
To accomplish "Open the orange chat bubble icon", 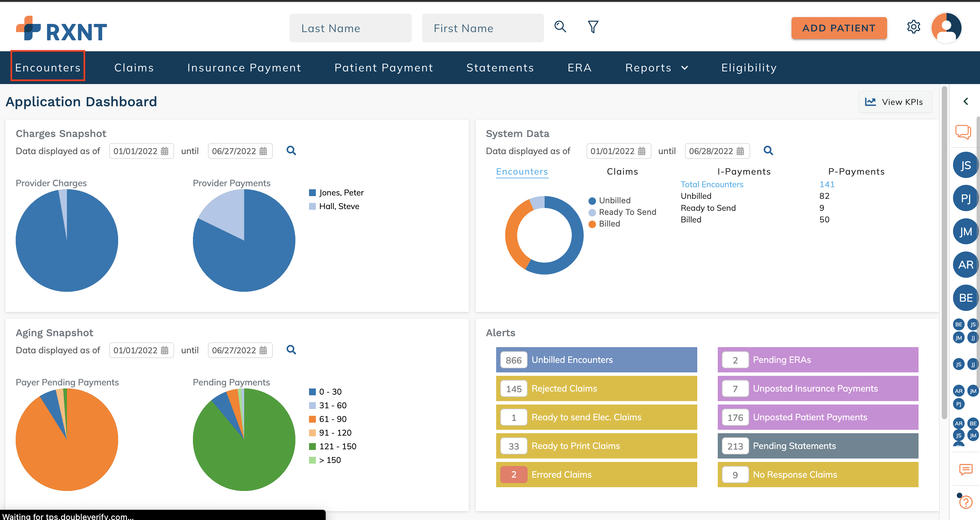I will 963,133.
